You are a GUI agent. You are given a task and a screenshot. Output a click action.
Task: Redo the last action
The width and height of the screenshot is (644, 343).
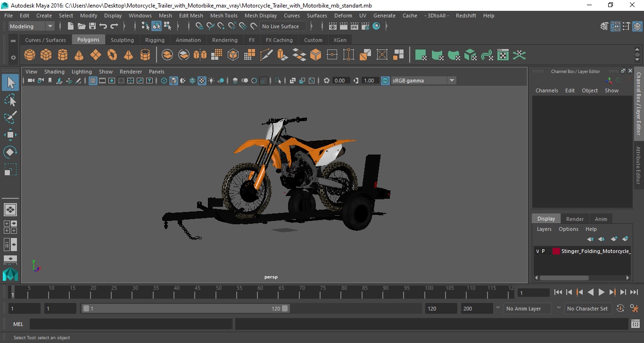click(114, 26)
